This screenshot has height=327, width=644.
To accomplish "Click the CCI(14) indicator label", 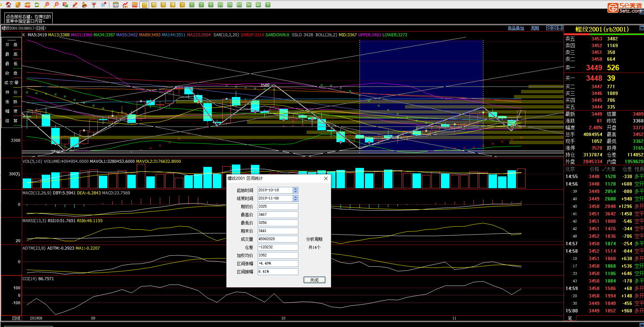I will tap(30, 279).
